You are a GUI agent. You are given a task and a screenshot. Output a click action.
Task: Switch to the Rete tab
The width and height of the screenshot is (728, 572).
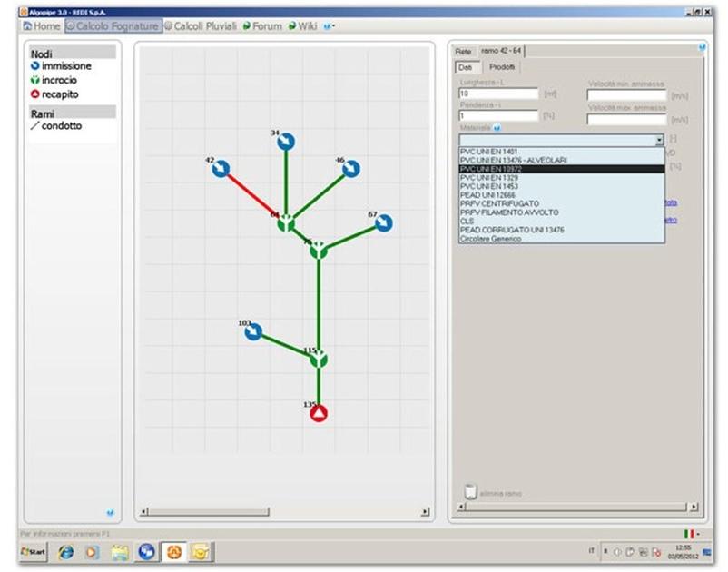(463, 52)
